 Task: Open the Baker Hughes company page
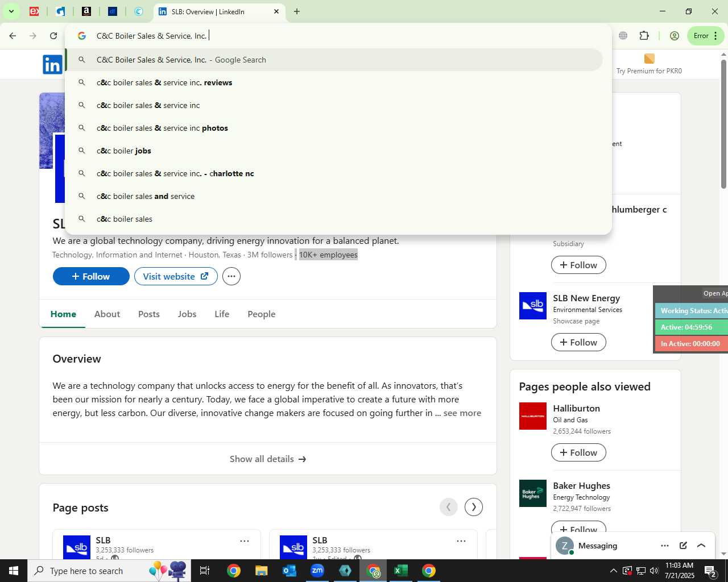click(581, 486)
